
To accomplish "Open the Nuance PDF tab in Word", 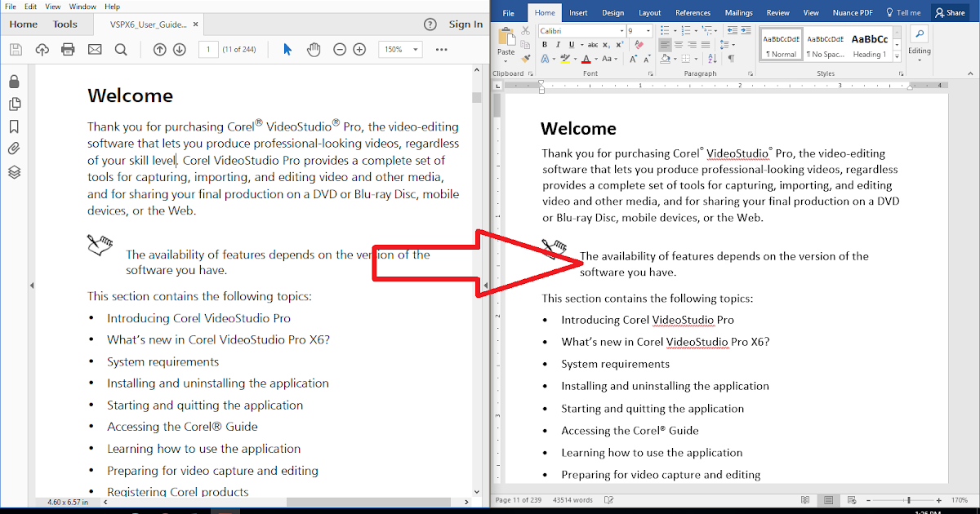I will click(x=853, y=13).
